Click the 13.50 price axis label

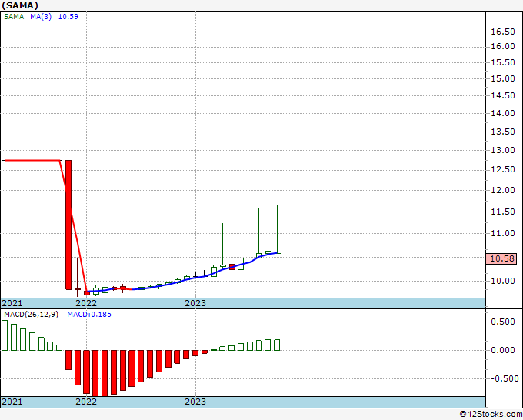tap(503, 132)
